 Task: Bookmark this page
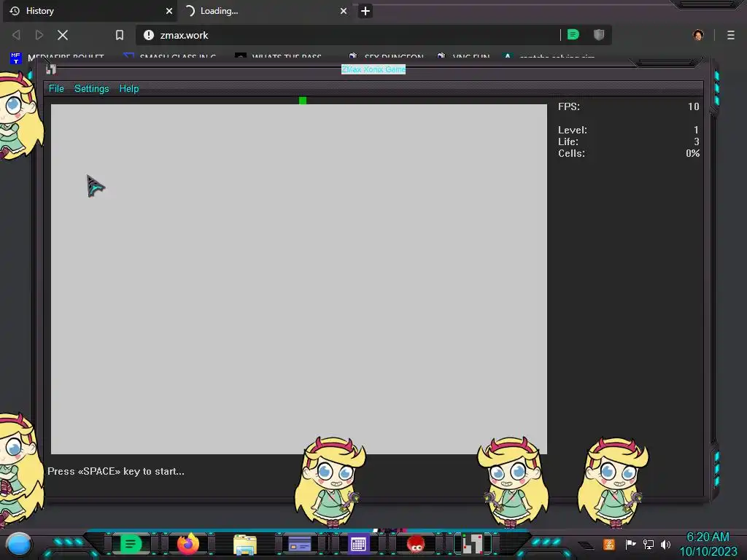[x=120, y=35]
